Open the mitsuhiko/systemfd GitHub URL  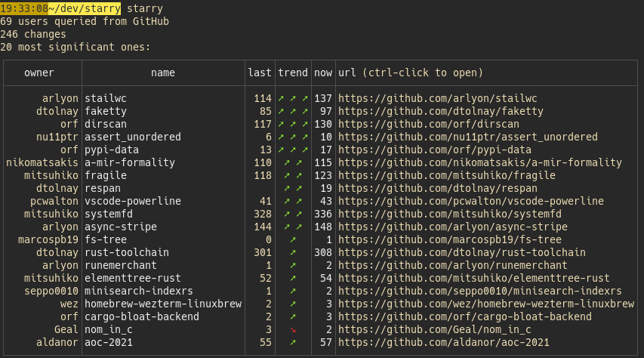click(x=450, y=214)
